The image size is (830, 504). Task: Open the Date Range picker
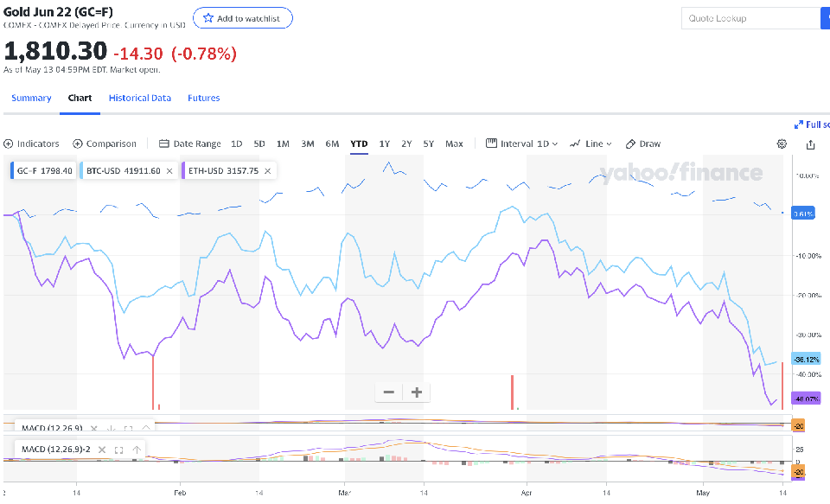point(189,144)
